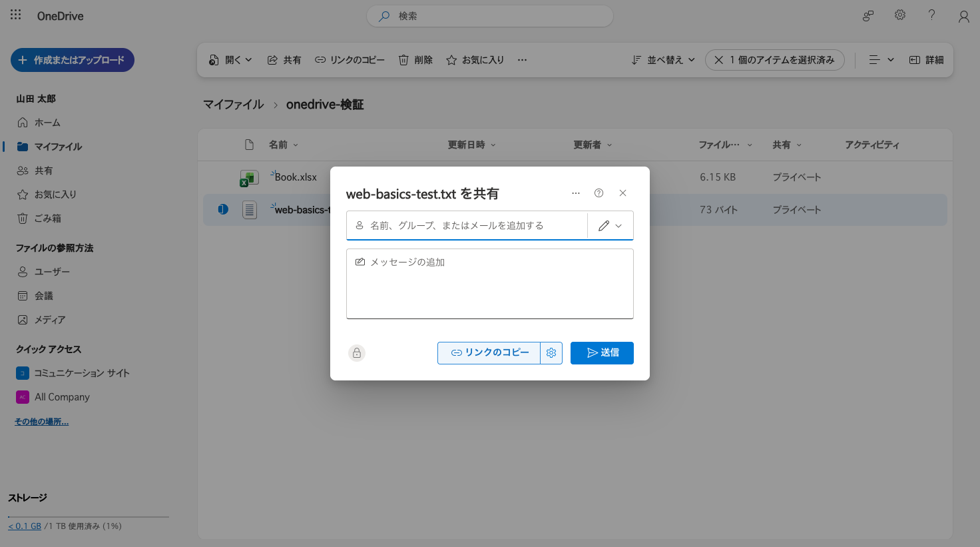Viewport: 980px width, 547px height.
Task: Click storage usage < 0.1 GB link
Action: [25, 526]
